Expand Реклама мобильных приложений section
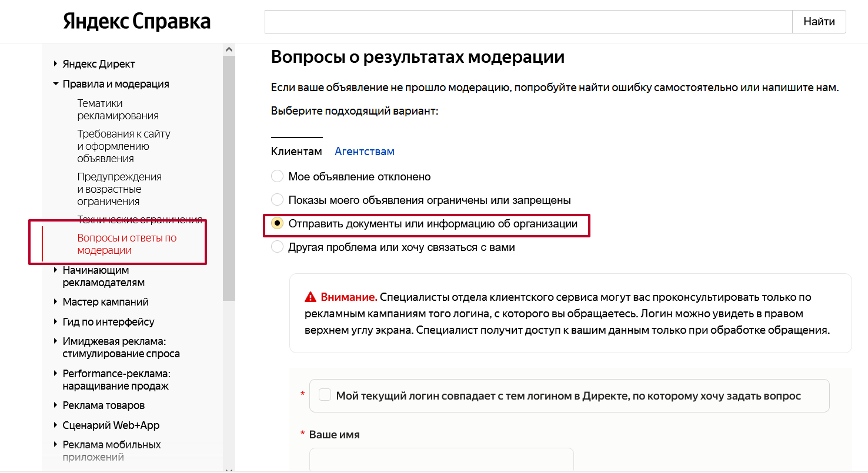Screen dimensions: 868x473 pyautogui.click(x=55, y=445)
